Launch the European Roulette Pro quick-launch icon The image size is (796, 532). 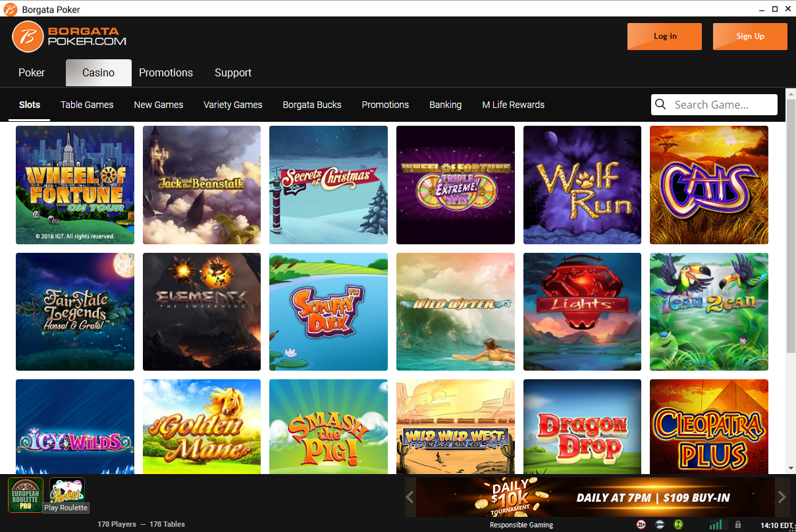(25, 495)
